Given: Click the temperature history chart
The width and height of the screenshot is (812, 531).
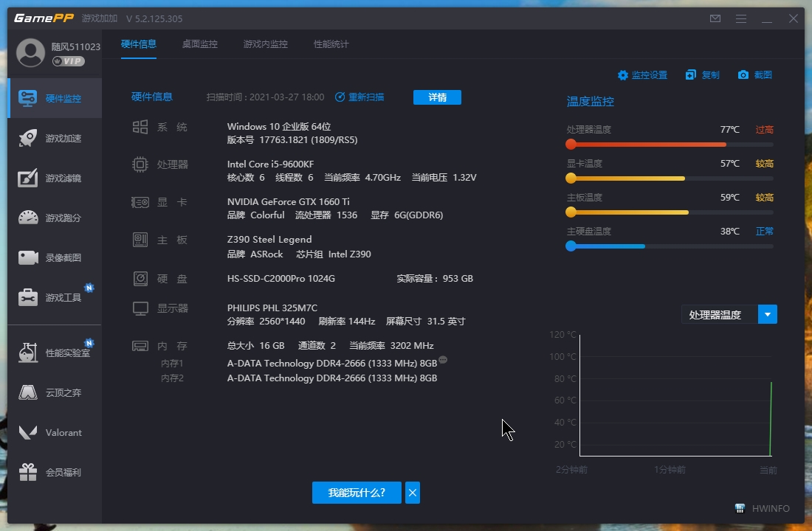Looking at the screenshot, I should [x=675, y=395].
